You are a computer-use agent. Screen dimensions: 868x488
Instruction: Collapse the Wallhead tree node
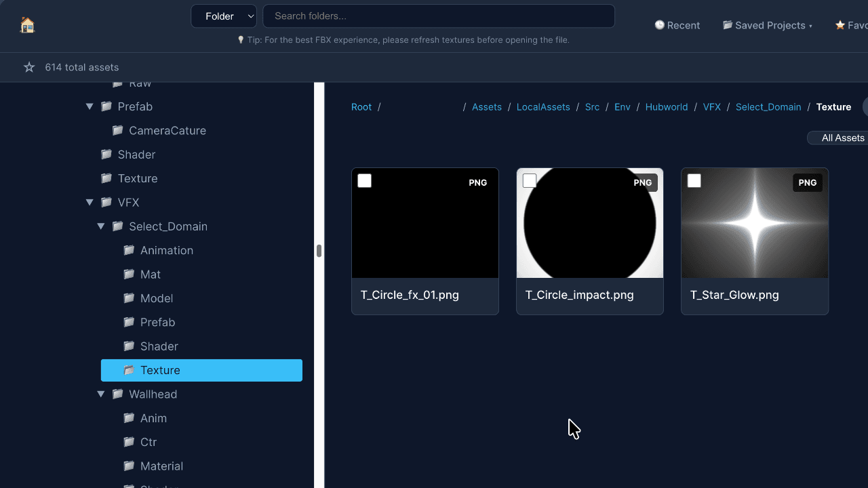pyautogui.click(x=100, y=394)
